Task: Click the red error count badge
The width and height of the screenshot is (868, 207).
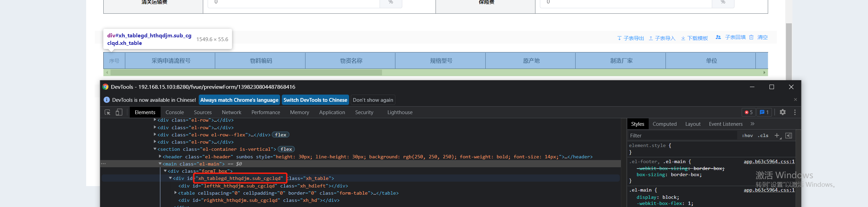Action: coord(749,112)
